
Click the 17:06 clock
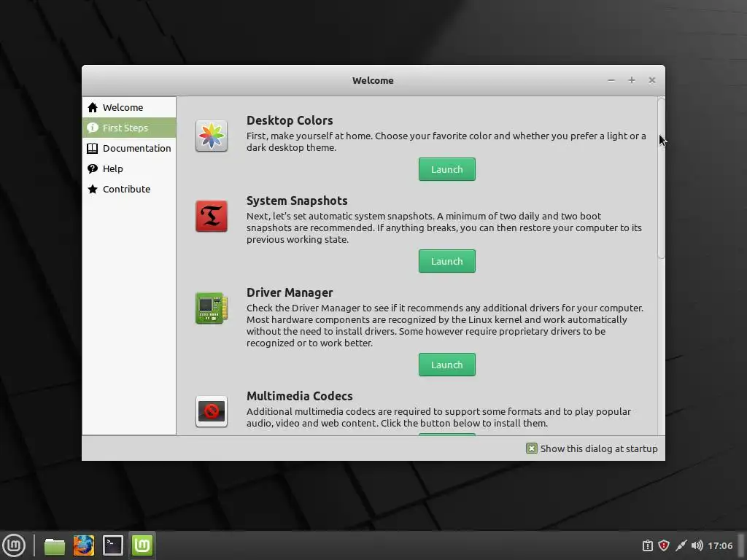click(720, 545)
